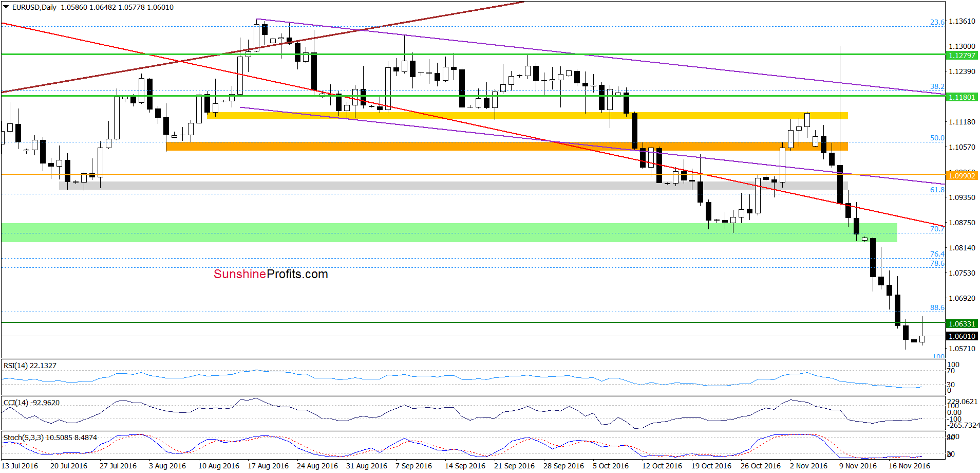Click the 1.11801 green price label

pyautogui.click(x=962, y=97)
